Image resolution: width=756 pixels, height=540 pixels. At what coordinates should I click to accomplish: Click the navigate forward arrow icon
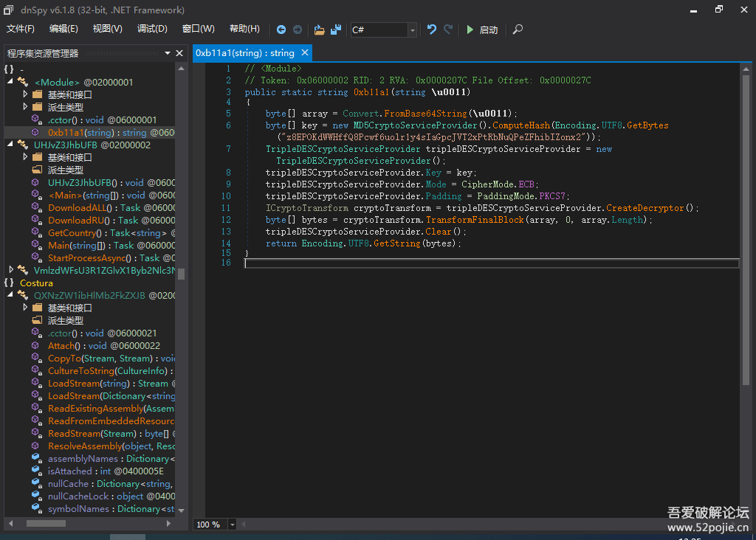coord(298,30)
